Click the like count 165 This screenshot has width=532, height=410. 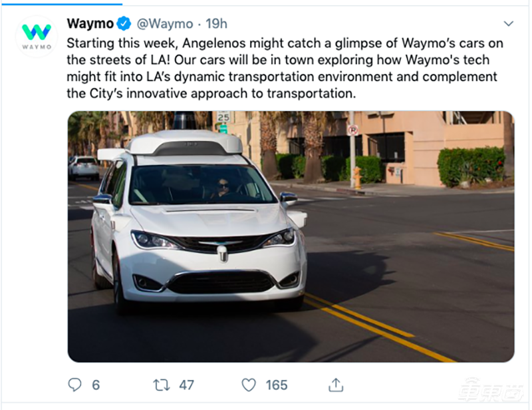coord(276,385)
